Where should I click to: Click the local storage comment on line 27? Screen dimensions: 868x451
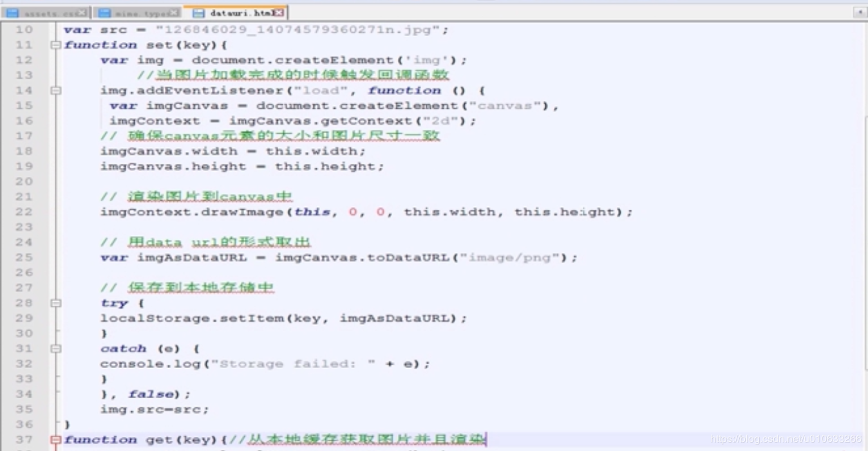[187, 288]
